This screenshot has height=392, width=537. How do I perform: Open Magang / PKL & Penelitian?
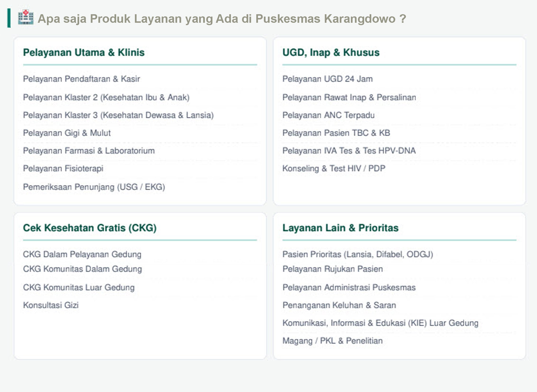(333, 341)
